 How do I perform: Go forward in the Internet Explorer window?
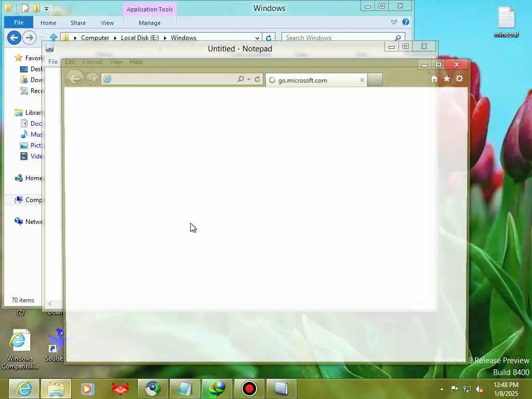[x=92, y=79]
